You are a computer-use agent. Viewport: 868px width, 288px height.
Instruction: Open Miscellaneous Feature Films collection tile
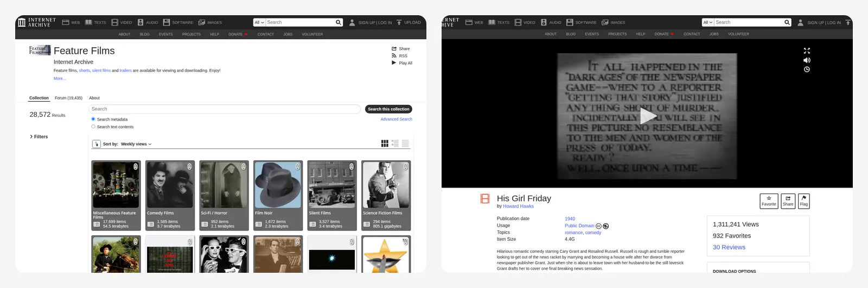click(116, 196)
